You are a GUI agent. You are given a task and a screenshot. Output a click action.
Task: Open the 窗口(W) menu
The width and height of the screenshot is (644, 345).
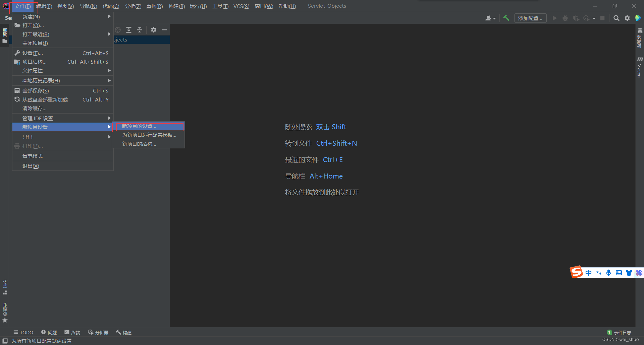coord(264,6)
